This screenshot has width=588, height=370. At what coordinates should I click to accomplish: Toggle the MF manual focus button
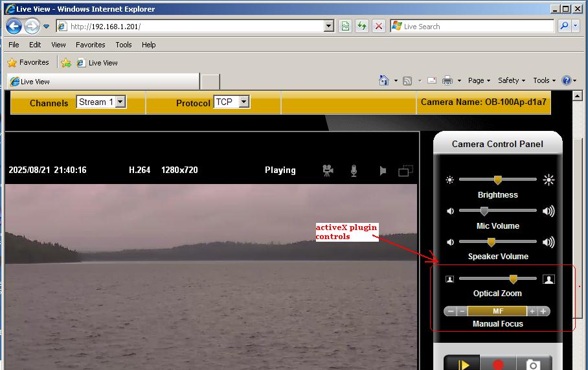497,312
